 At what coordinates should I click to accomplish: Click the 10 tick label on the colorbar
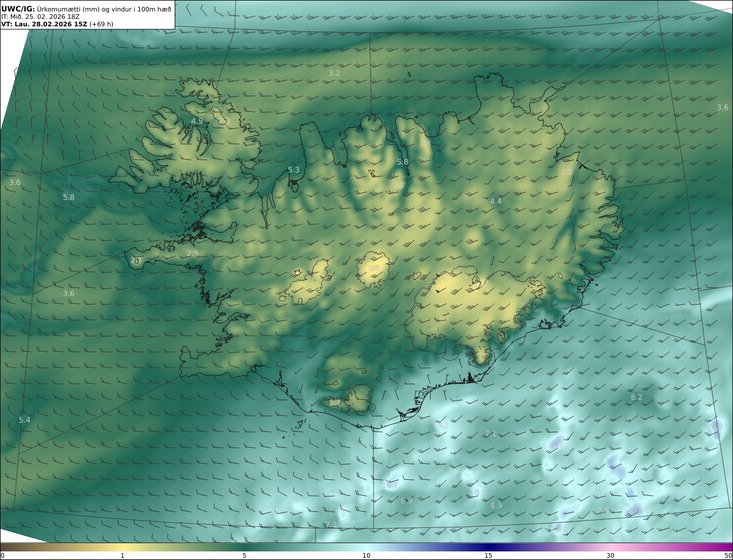click(366, 555)
